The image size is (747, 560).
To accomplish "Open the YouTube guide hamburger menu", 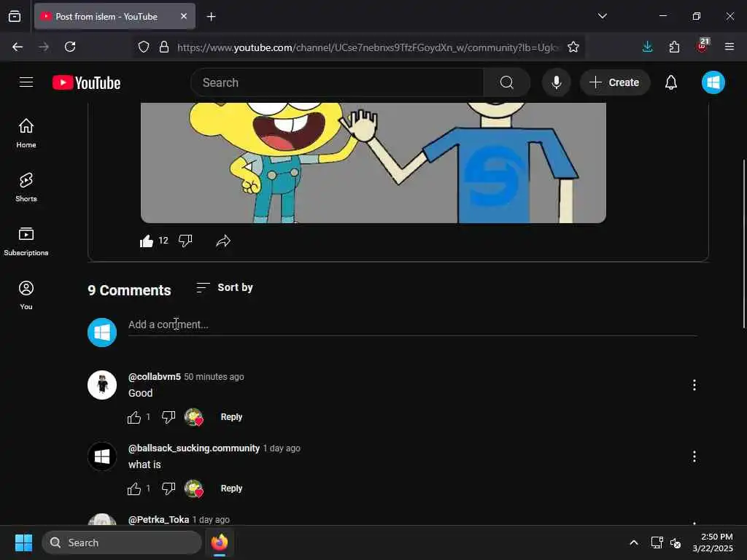I will tap(26, 82).
